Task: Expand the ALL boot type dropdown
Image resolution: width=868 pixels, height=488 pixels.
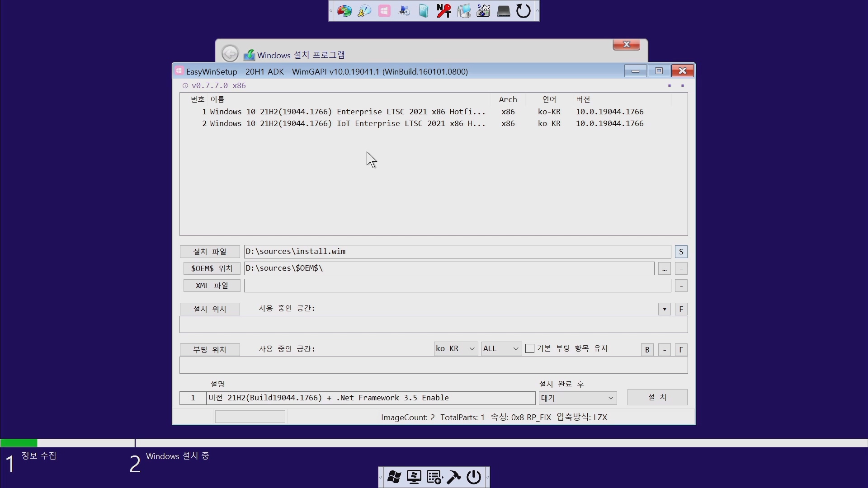Action: 501,349
